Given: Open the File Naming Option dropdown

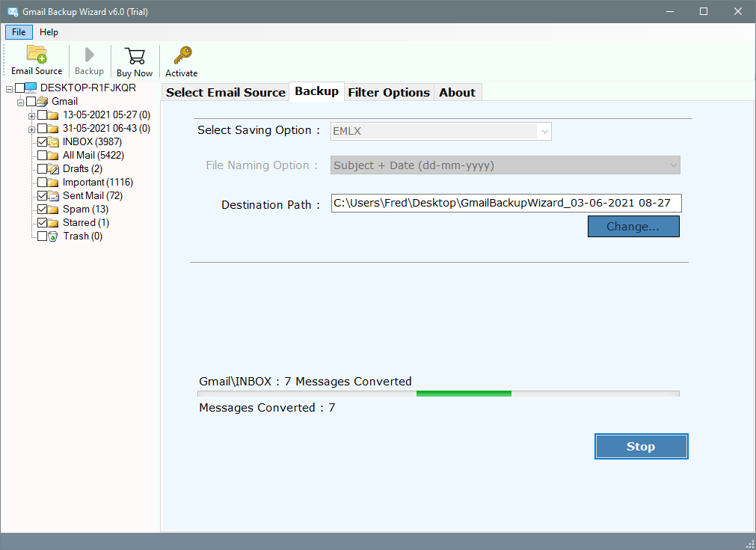Looking at the screenshot, I should point(505,165).
